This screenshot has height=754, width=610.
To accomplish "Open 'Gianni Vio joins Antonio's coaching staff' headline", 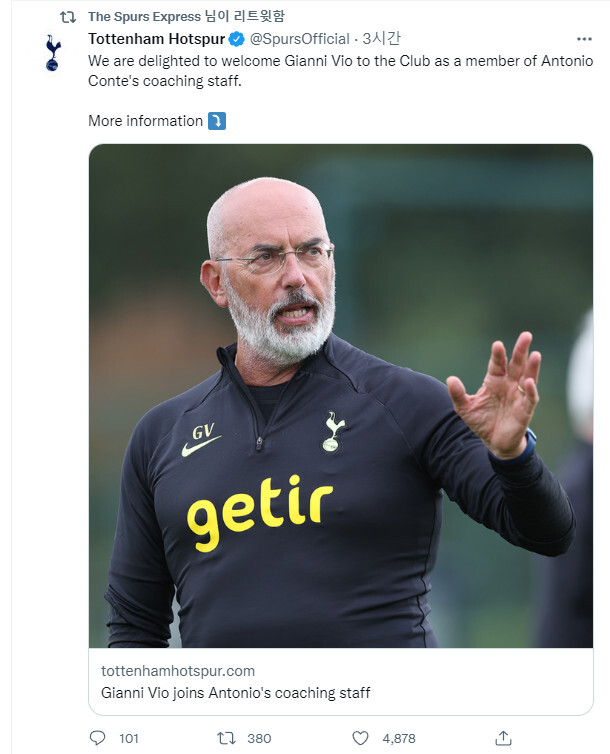I will [x=236, y=692].
